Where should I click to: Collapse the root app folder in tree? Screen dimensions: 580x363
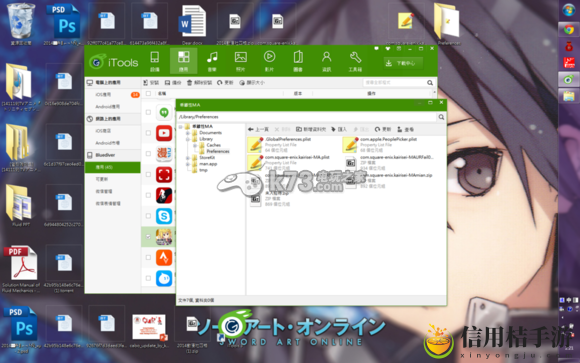tap(181, 127)
